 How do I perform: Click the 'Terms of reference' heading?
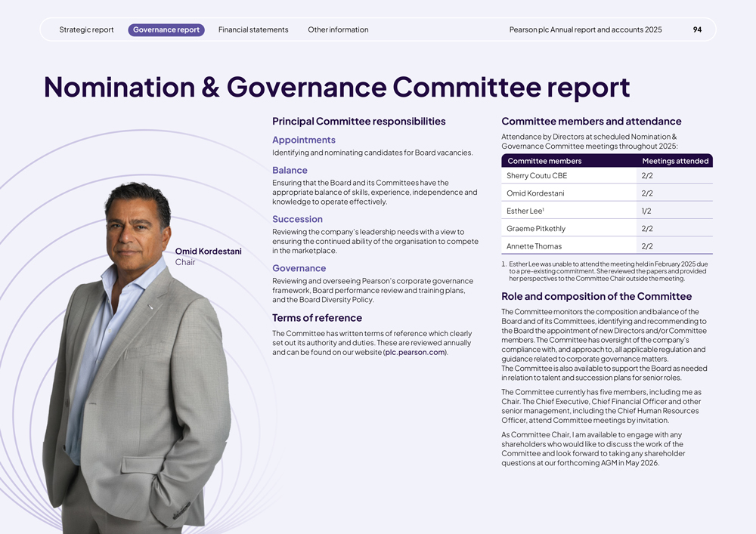click(x=317, y=318)
